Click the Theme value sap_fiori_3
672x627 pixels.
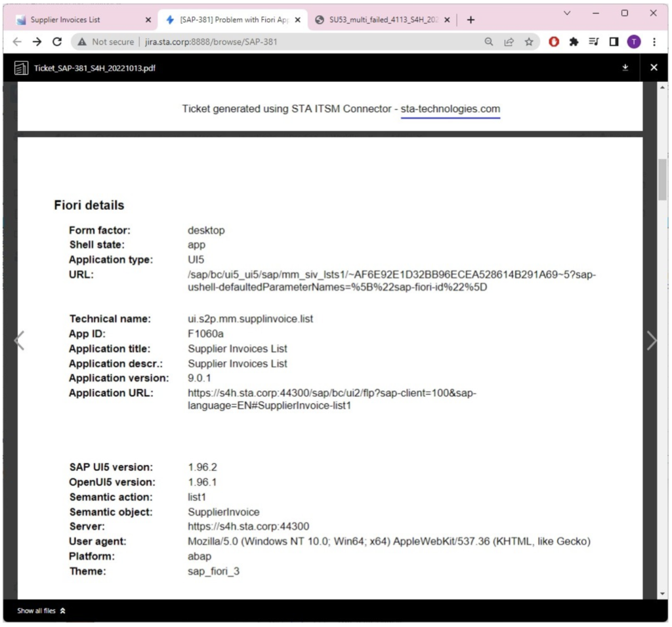213,571
